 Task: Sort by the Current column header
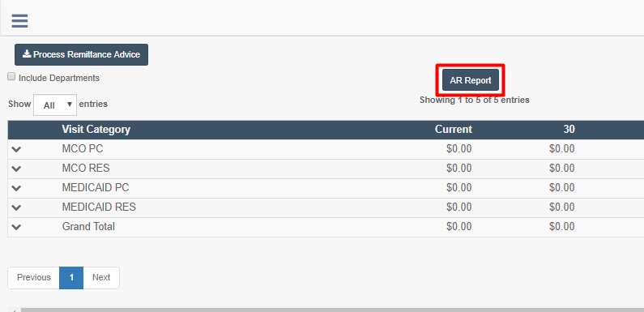click(x=454, y=130)
